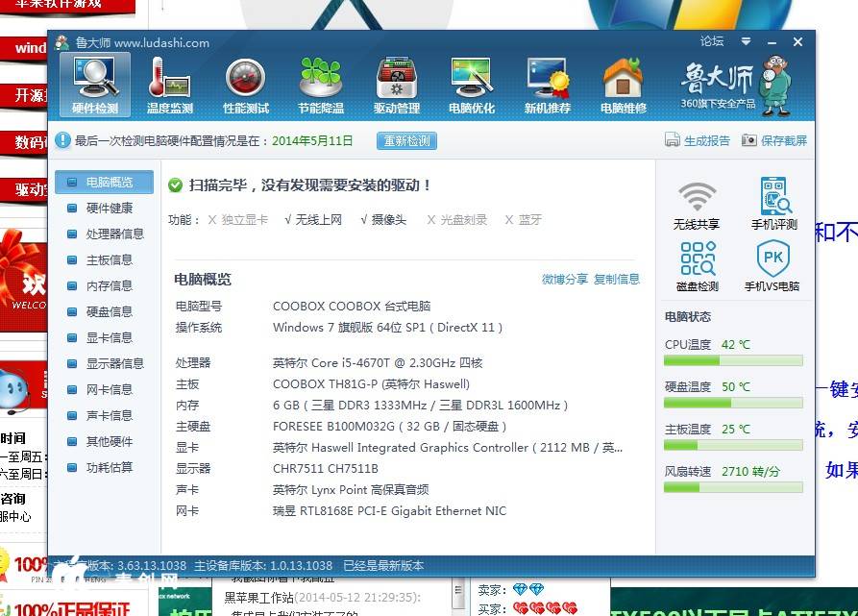Launch the 性能测试 performance test tool
858x616 pixels.
(x=244, y=82)
